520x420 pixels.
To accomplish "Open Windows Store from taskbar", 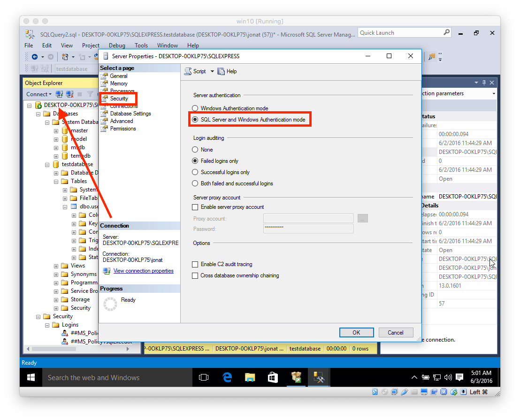I will click(x=273, y=378).
